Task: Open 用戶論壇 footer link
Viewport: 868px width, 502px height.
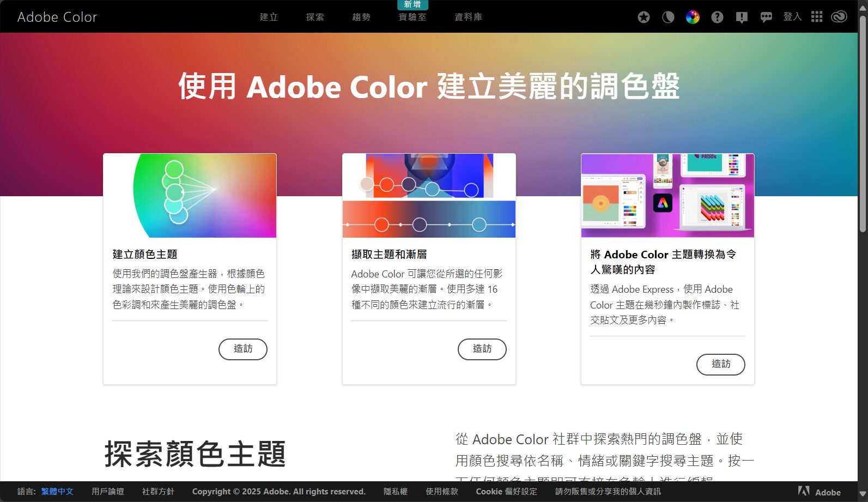Action: pyautogui.click(x=108, y=492)
